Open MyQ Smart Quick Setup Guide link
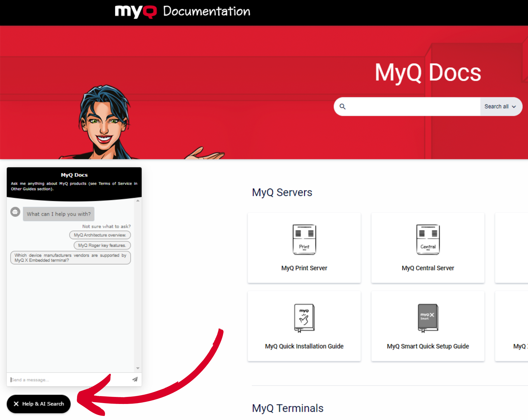Image resolution: width=528 pixels, height=420 pixels. (x=428, y=346)
